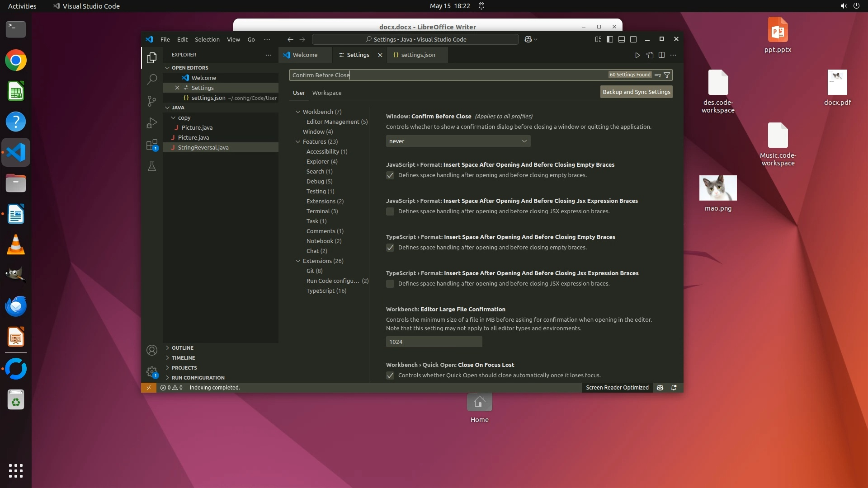Open Confirm Before Close 'never' dropdown
The width and height of the screenshot is (868, 488).
coord(458,141)
